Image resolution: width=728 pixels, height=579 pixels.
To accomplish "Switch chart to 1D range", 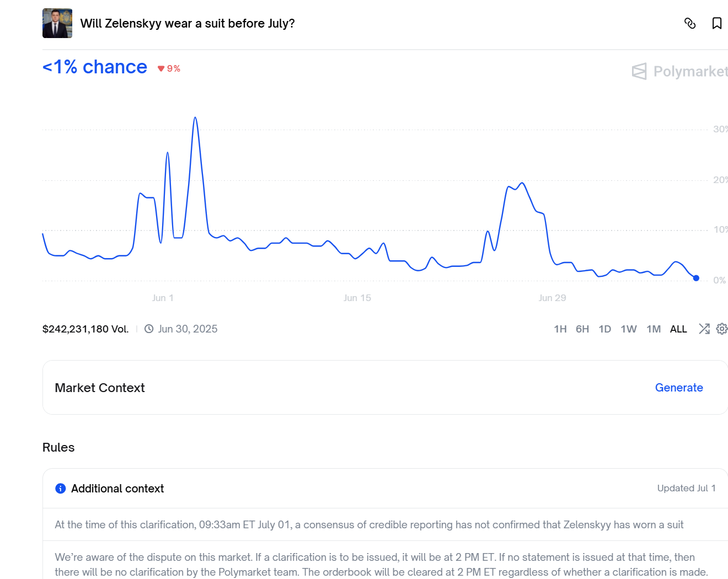I will point(605,329).
